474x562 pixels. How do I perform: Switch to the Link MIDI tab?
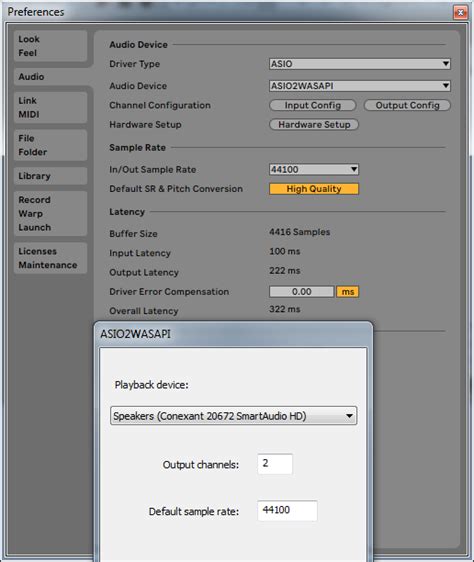(x=51, y=108)
